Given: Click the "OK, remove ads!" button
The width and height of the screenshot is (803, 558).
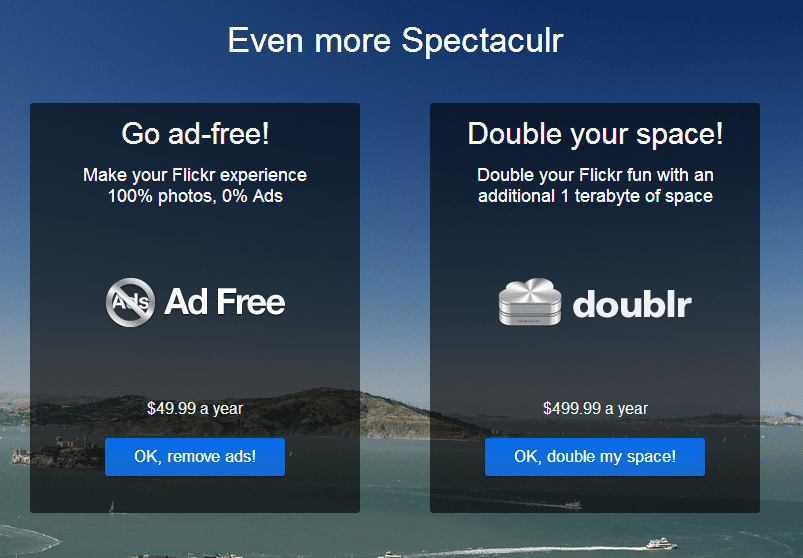Looking at the screenshot, I should pos(195,457).
